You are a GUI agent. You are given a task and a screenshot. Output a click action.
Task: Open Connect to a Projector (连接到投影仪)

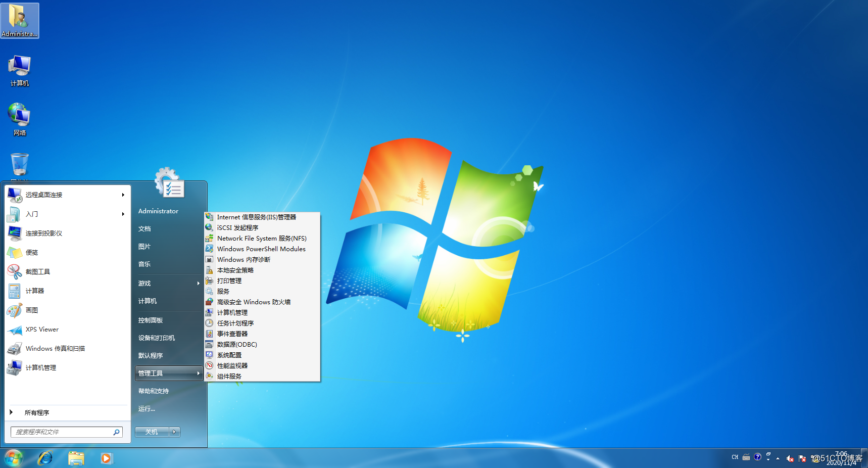tap(68, 233)
